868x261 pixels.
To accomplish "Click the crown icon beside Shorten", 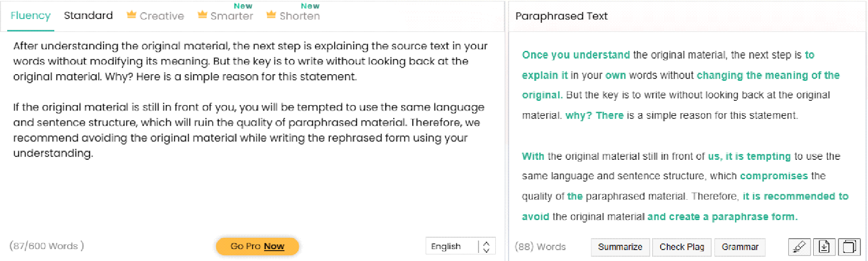I will point(271,15).
